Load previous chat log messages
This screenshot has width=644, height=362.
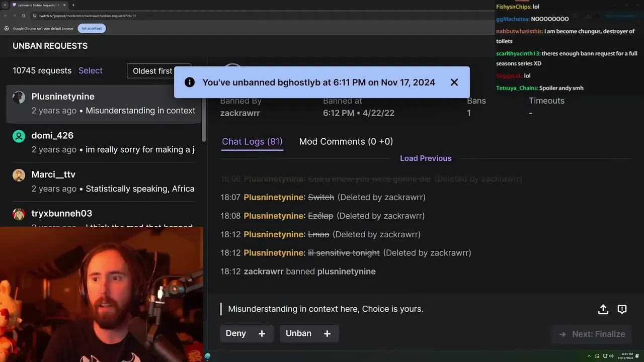[x=426, y=158]
